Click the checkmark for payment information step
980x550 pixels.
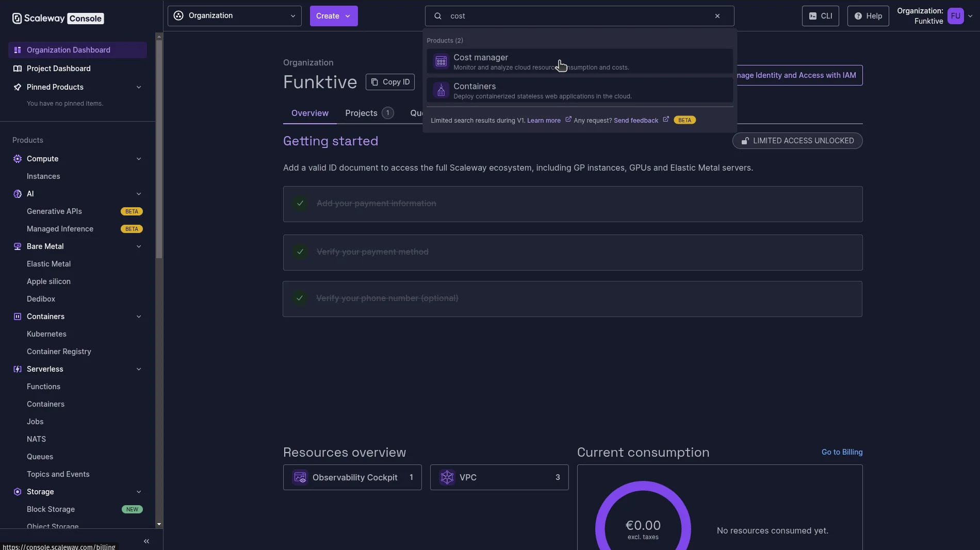pyautogui.click(x=300, y=204)
